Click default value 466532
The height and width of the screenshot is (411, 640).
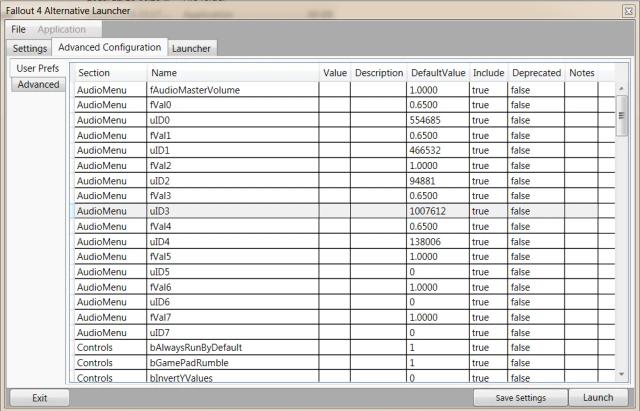[x=438, y=151]
